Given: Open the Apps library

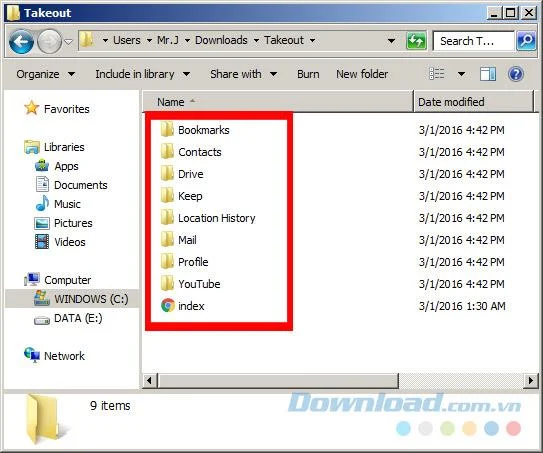Looking at the screenshot, I should (56, 166).
